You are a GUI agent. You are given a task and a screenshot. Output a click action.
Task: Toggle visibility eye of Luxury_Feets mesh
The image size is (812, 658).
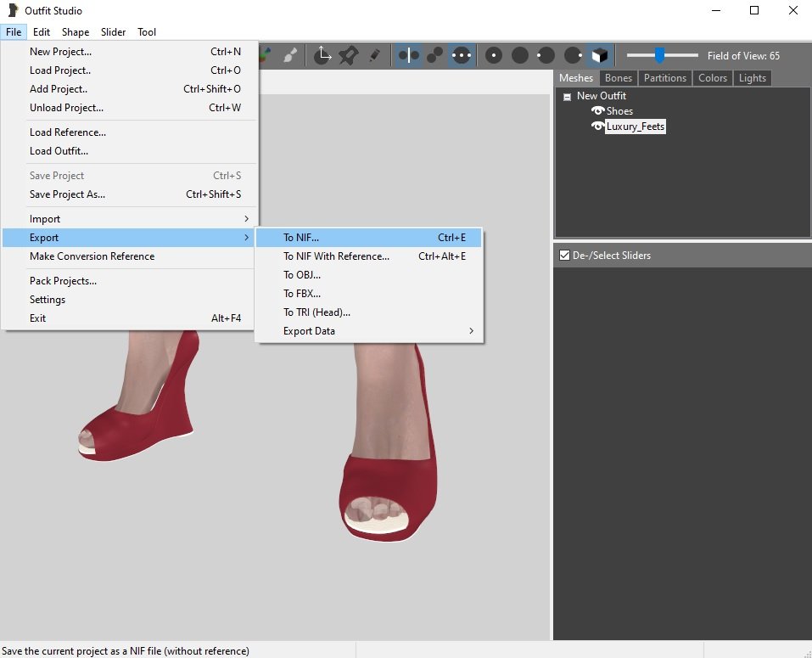(x=597, y=127)
